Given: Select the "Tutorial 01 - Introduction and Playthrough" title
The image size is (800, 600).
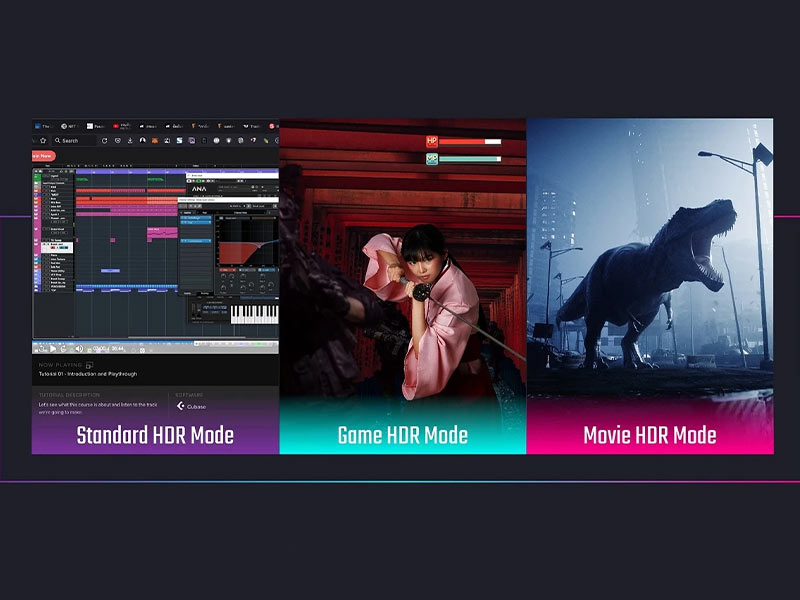Looking at the screenshot, I should click(88, 374).
